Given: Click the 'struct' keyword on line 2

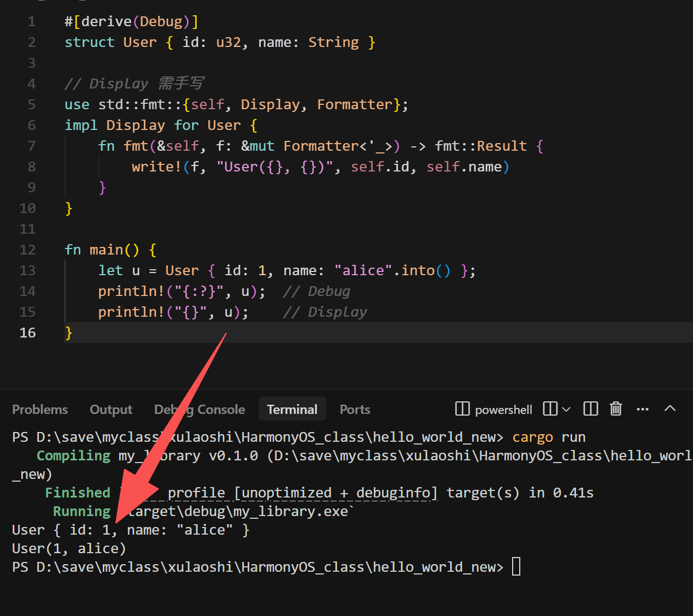Looking at the screenshot, I should 90,42.
